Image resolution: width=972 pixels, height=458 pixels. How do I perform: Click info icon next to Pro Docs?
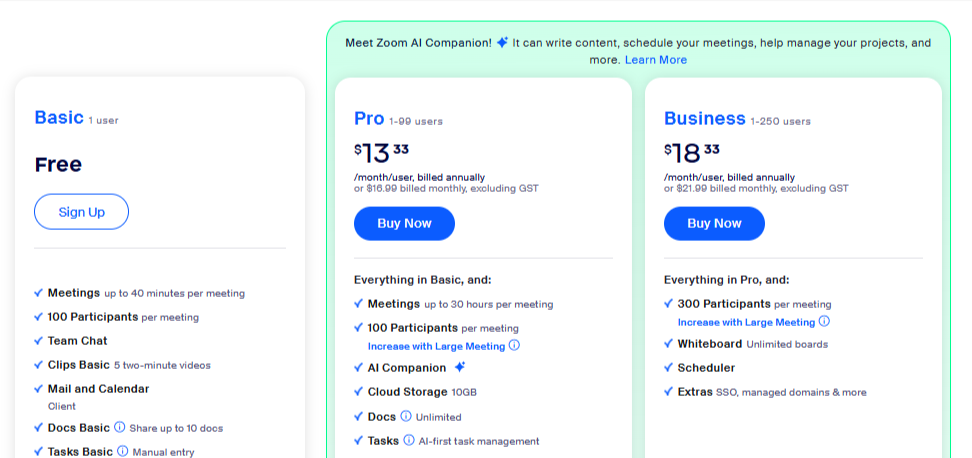pyautogui.click(x=405, y=416)
